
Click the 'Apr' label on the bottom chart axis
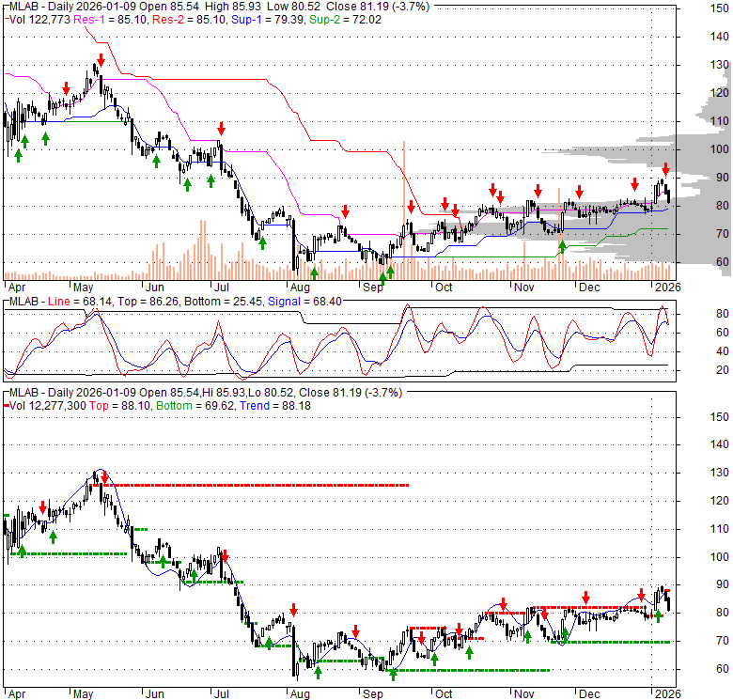click(x=17, y=694)
